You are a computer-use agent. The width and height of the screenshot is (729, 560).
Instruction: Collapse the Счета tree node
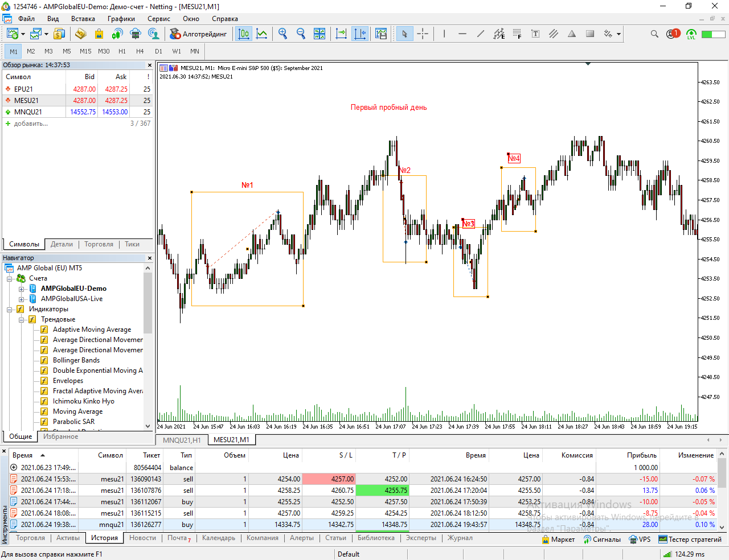(10, 279)
